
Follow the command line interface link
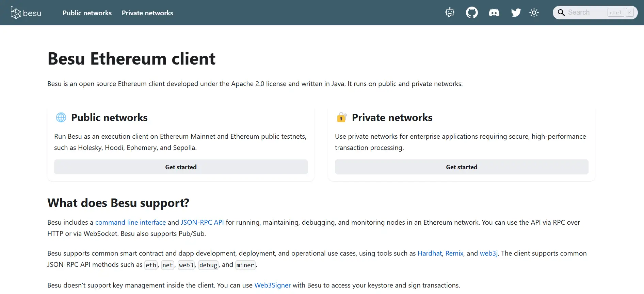pyautogui.click(x=130, y=222)
